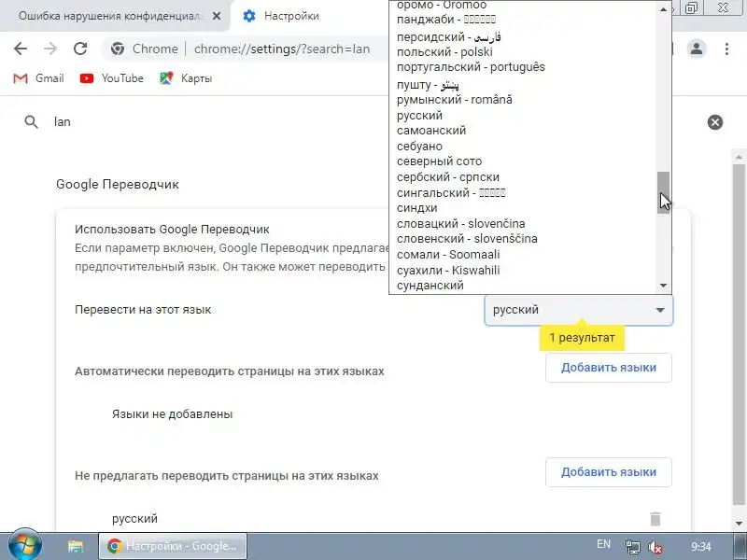This screenshot has width=747, height=560.
Task: Click the magnifier search icon
Action: coord(31,122)
